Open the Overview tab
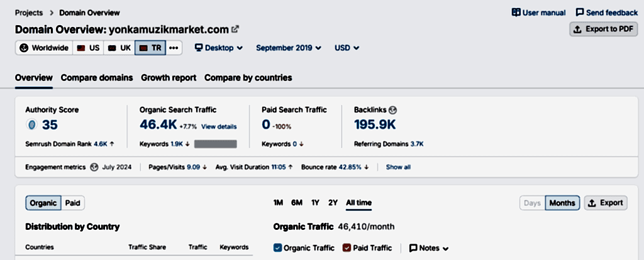This screenshot has height=260, width=644. pyautogui.click(x=34, y=77)
